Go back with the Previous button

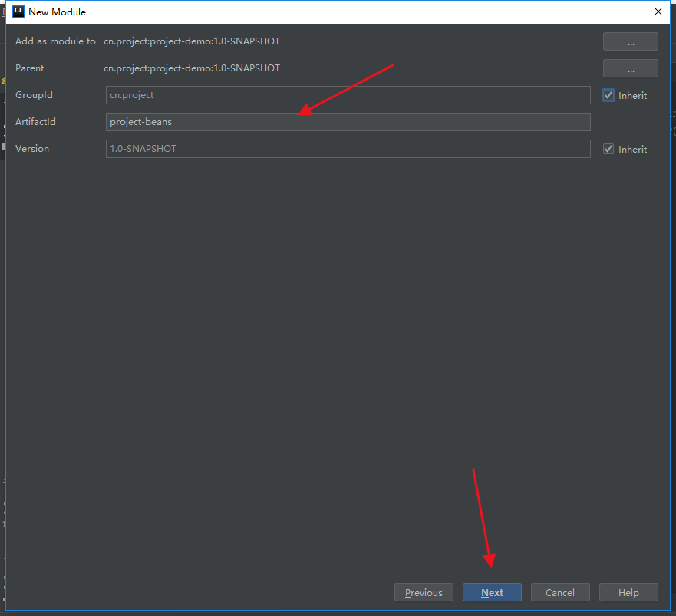pos(424,592)
